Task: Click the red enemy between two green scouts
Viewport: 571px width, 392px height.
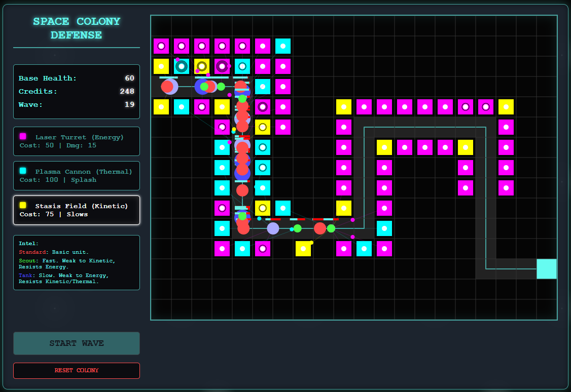Action: coord(320,228)
